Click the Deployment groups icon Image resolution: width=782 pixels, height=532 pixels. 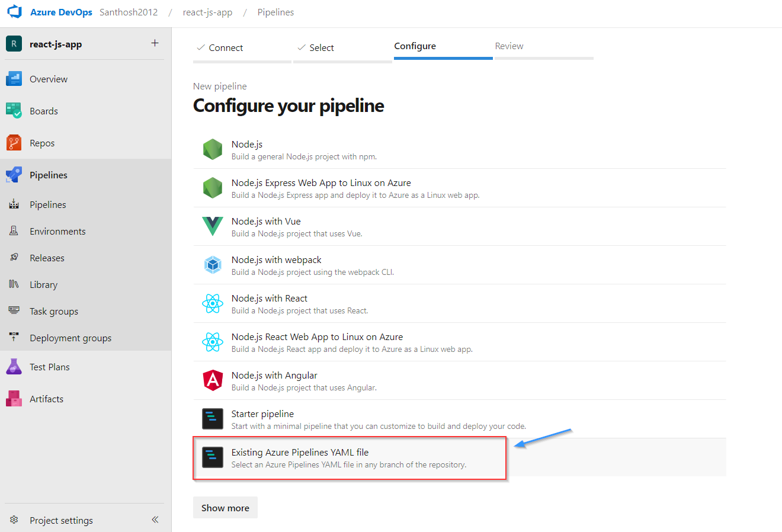[x=14, y=338]
